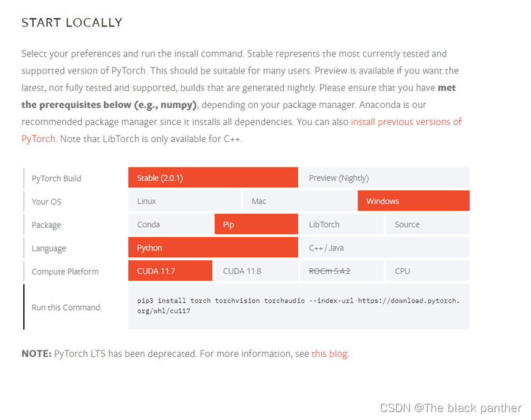This screenshot has height=420, width=531.
Task: Select the CUDA 11.7 compute platform
Action: (170, 271)
